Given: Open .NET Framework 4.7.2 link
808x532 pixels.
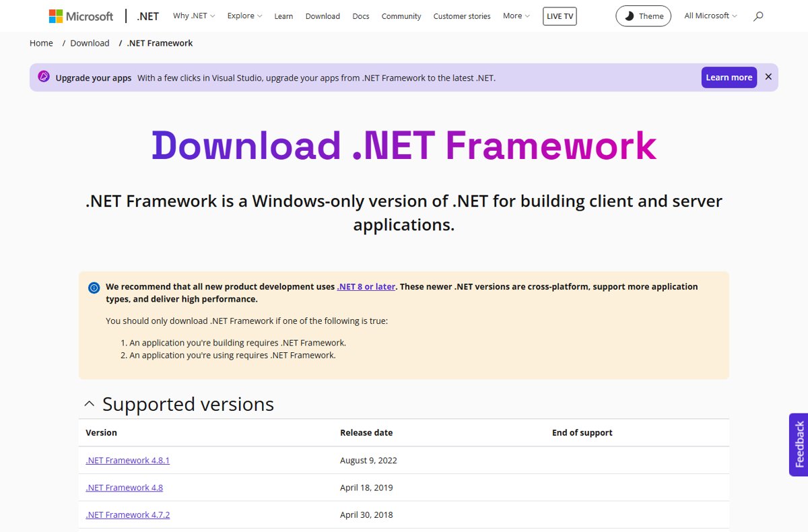Looking at the screenshot, I should pyautogui.click(x=128, y=514).
